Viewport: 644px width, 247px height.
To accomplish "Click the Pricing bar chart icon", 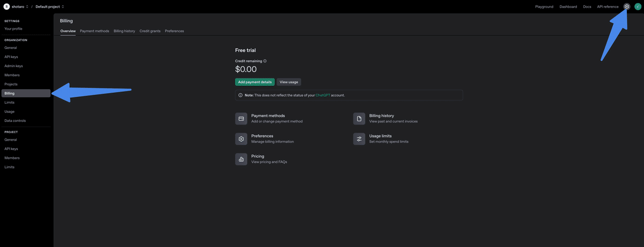I will [x=241, y=159].
